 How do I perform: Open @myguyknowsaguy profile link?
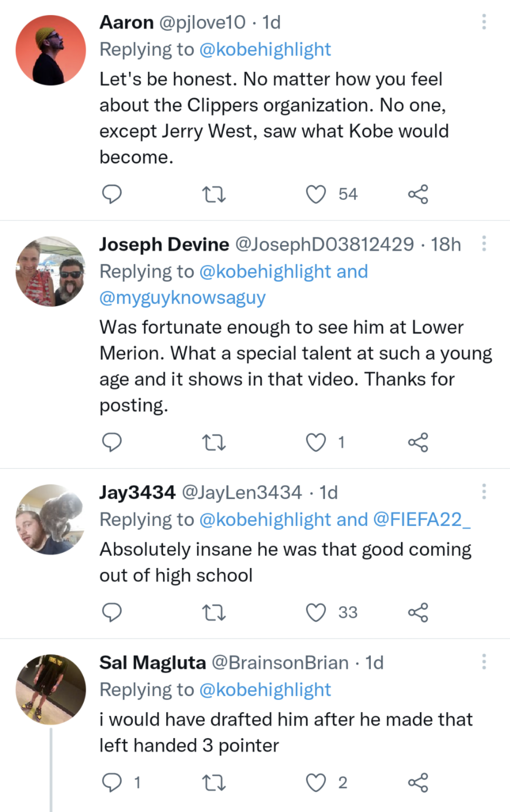[182, 297]
